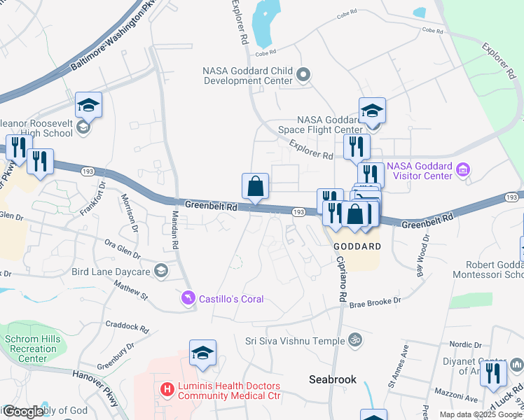Click the Diyanet Center mosque pin
Screen dimensions: 524x420
click(517, 365)
